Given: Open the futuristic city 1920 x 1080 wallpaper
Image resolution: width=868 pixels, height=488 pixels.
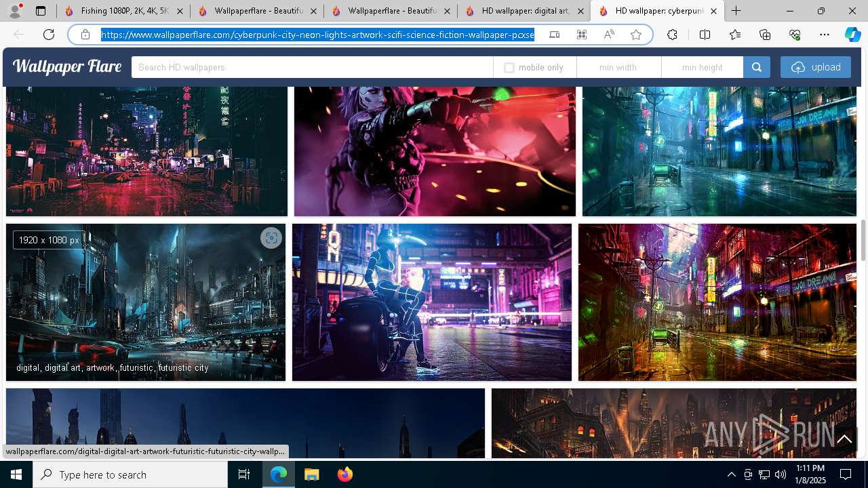Looking at the screenshot, I should click(146, 302).
